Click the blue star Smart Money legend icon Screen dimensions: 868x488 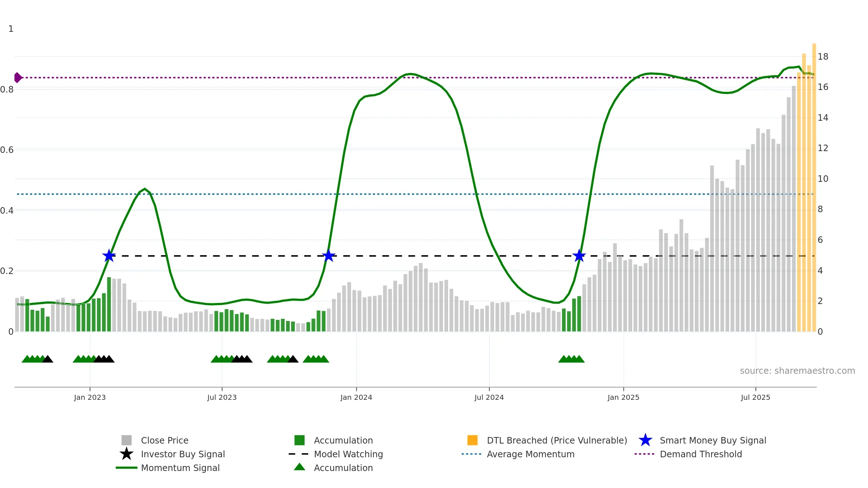[x=645, y=440]
